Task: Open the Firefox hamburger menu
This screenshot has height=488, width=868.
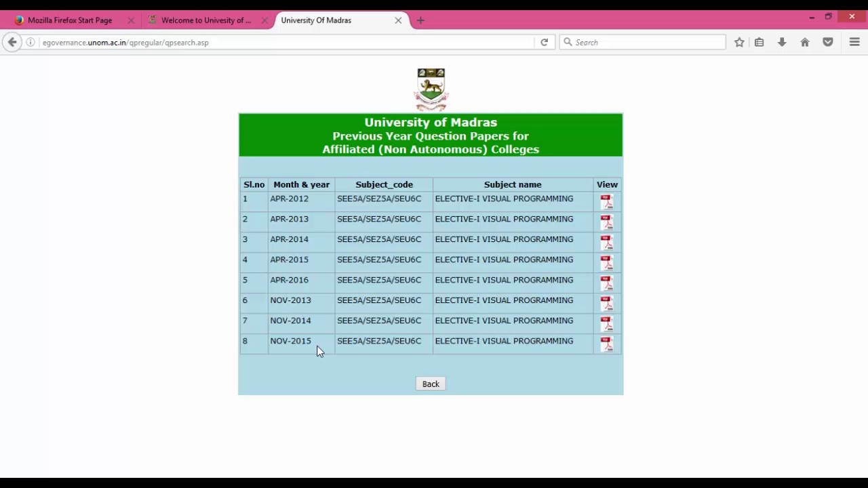Action: tap(854, 42)
